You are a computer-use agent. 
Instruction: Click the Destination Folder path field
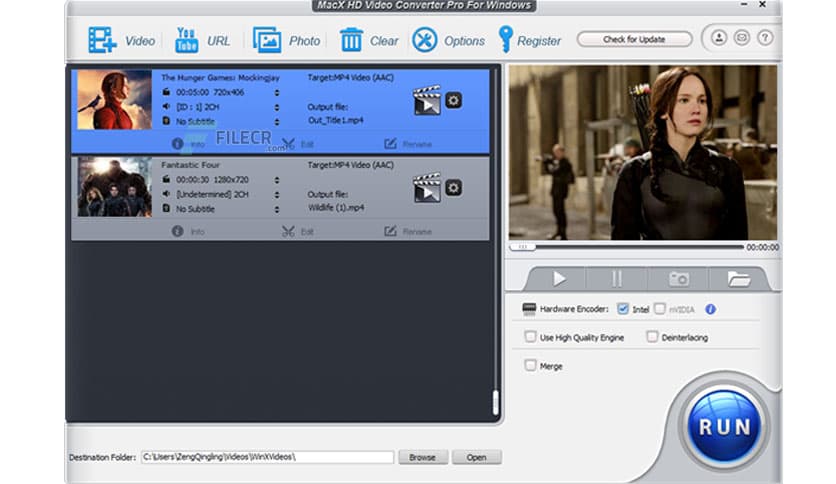coord(267,457)
